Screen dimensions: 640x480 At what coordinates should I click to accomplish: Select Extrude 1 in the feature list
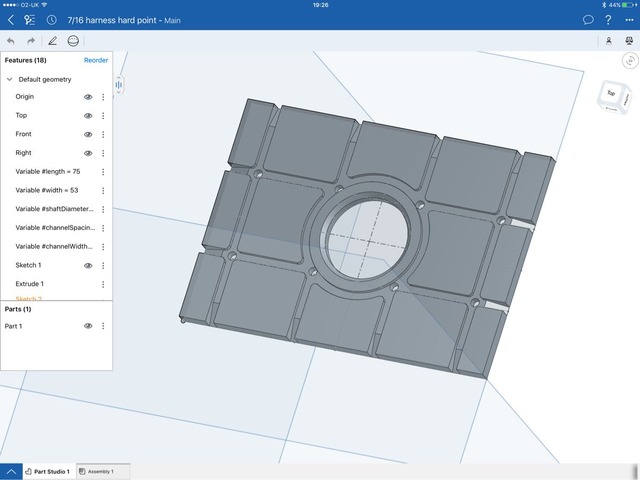[30, 284]
